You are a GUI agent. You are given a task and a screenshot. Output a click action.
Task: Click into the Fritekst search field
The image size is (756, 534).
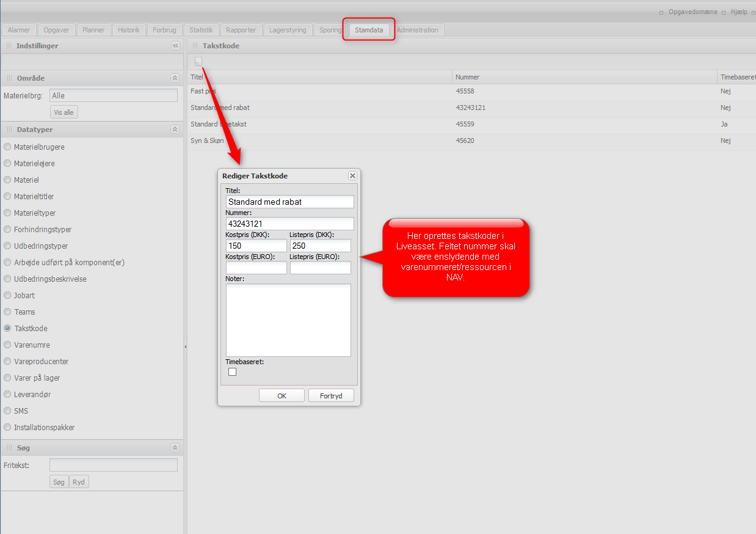pos(113,465)
